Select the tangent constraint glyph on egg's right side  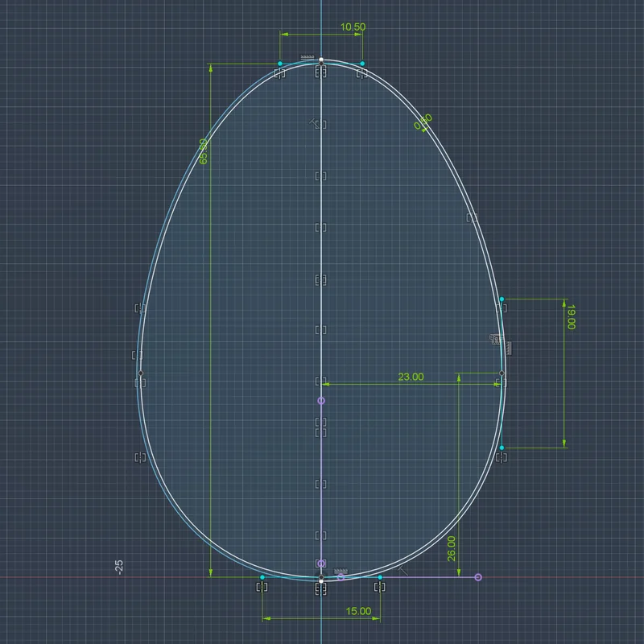496,340
